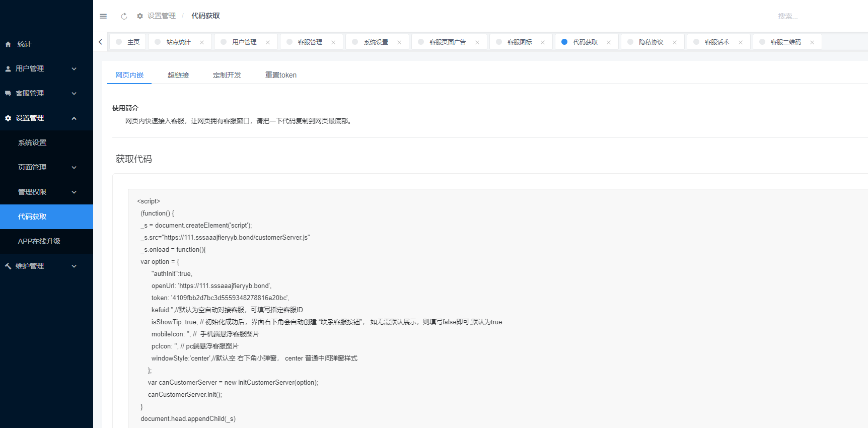The image size is (868, 428).
Task: Select the 重置token sub-tab
Action: pos(281,75)
